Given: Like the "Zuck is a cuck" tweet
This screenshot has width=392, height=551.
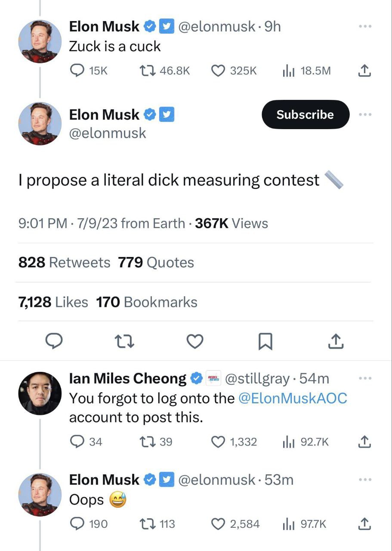Looking at the screenshot, I should pos(219,71).
